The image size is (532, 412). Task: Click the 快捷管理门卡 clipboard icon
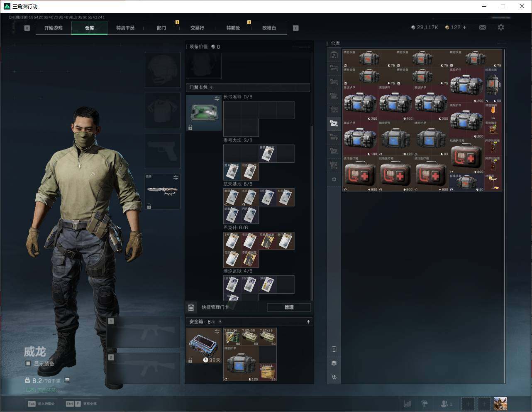191,307
